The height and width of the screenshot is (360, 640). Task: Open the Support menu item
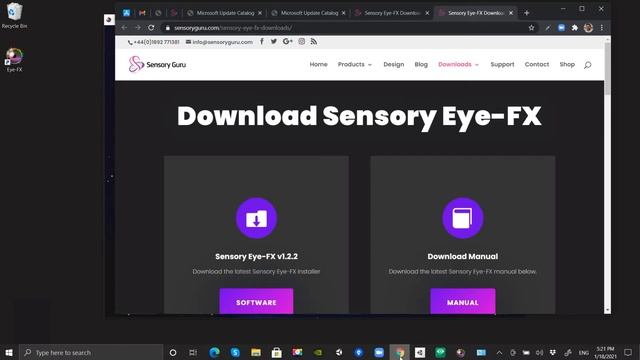coord(502,64)
